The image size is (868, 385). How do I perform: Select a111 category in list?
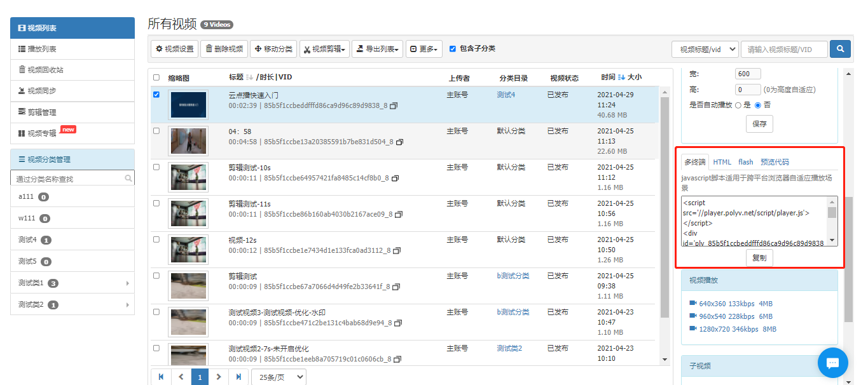pos(72,197)
